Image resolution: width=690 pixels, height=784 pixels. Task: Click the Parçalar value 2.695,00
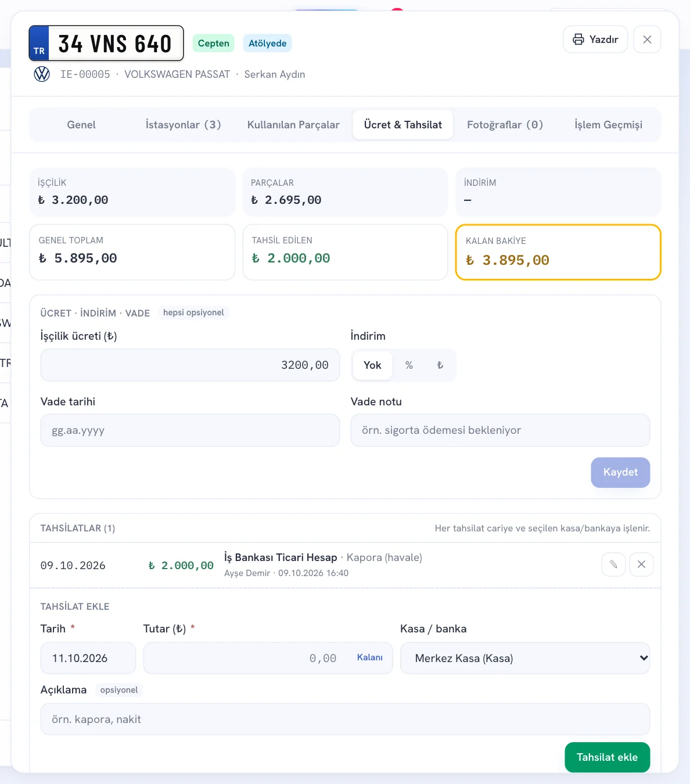(286, 200)
